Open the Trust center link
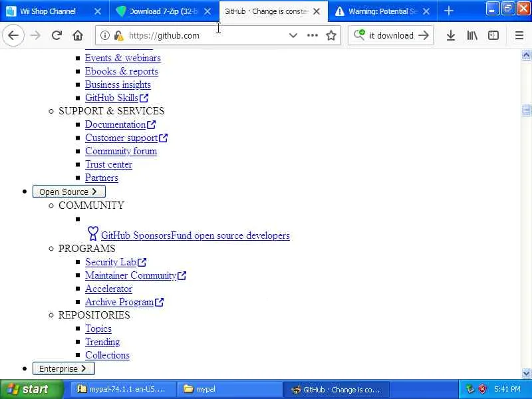Image resolution: width=532 pixels, height=399 pixels. 108,164
